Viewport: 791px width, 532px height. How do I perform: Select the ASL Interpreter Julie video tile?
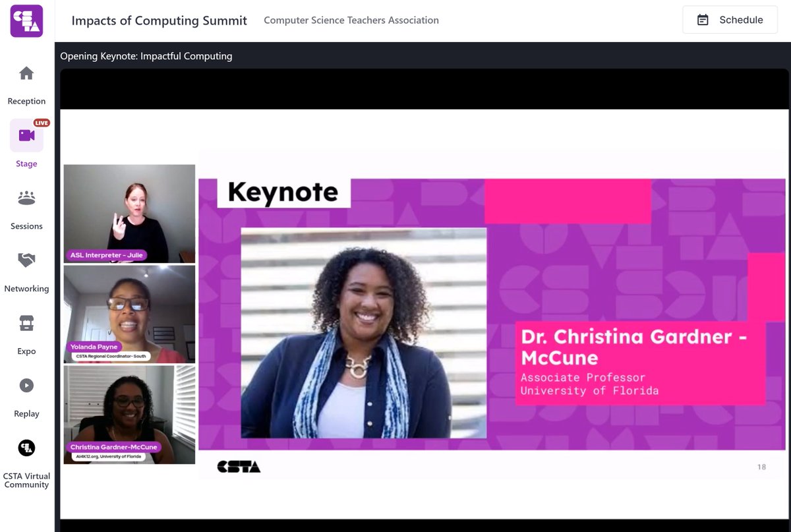point(129,214)
